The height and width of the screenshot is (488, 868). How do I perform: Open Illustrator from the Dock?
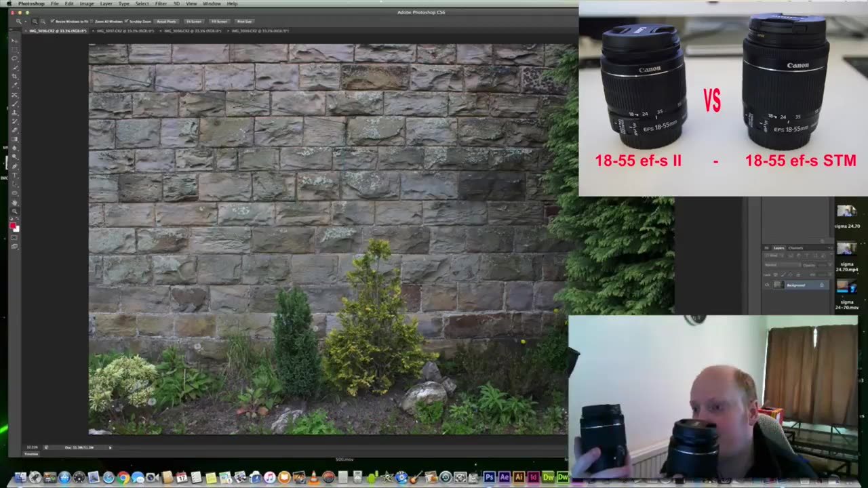click(519, 478)
